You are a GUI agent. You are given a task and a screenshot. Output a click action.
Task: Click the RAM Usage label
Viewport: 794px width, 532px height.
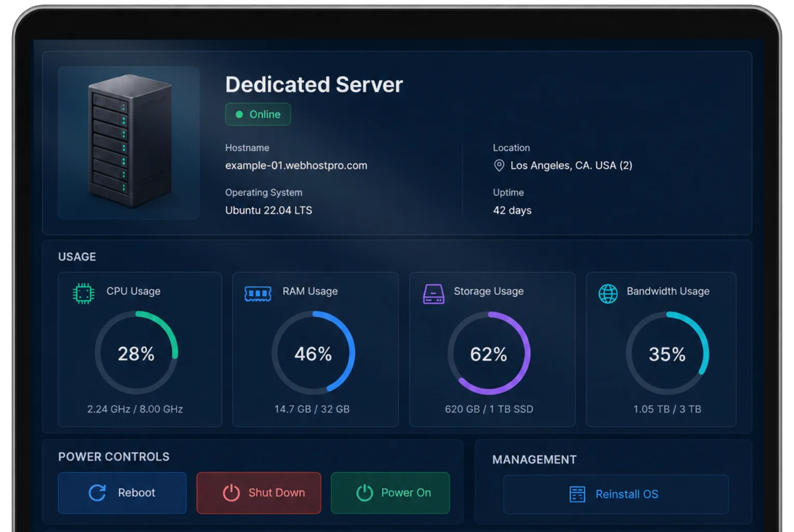(x=310, y=291)
